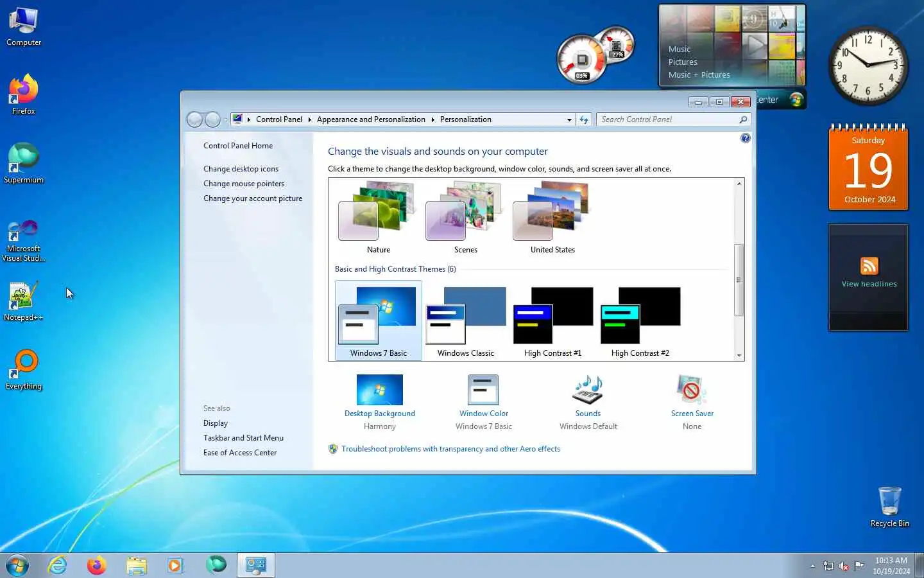This screenshot has height=578, width=924.
Task: Click the muted volume tray icon
Action: coord(843,566)
